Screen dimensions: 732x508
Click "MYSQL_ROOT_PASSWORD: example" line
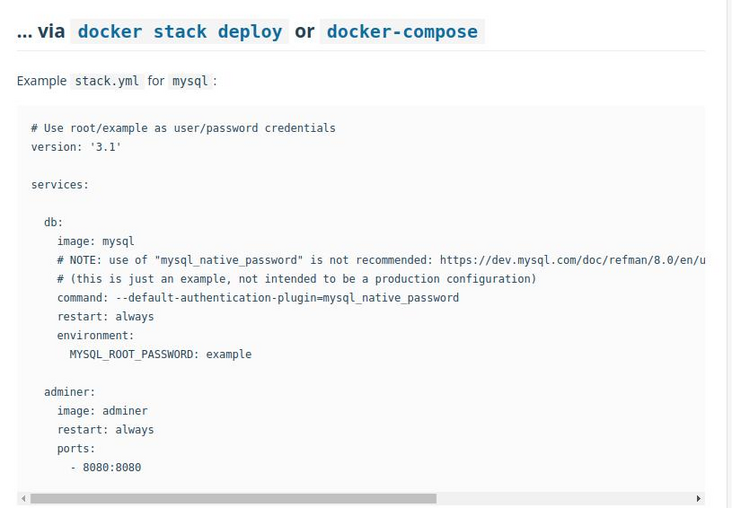(x=160, y=354)
